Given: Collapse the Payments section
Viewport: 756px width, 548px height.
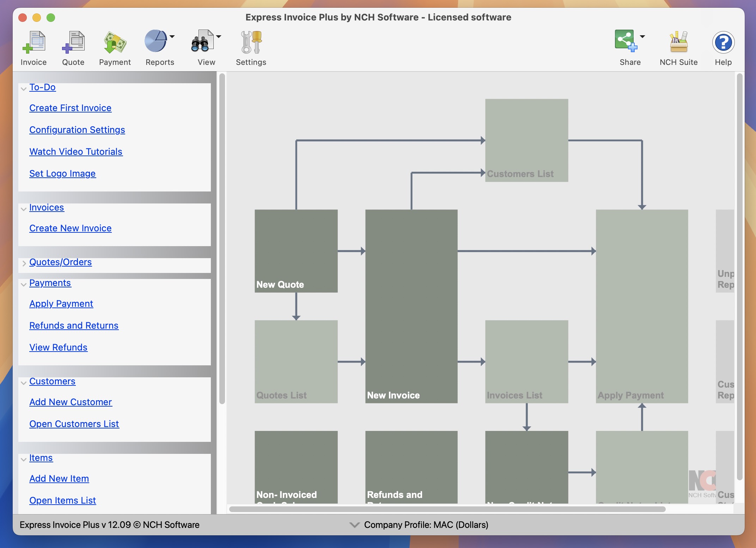Looking at the screenshot, I should pyautogui.click(x=23, y=284).
